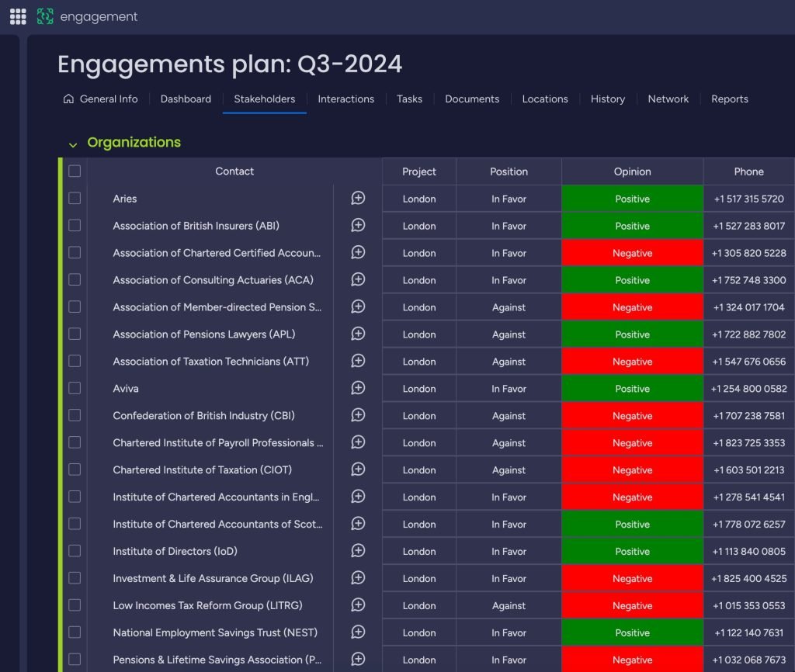Click the Organizations section title

tap(134, 143)
